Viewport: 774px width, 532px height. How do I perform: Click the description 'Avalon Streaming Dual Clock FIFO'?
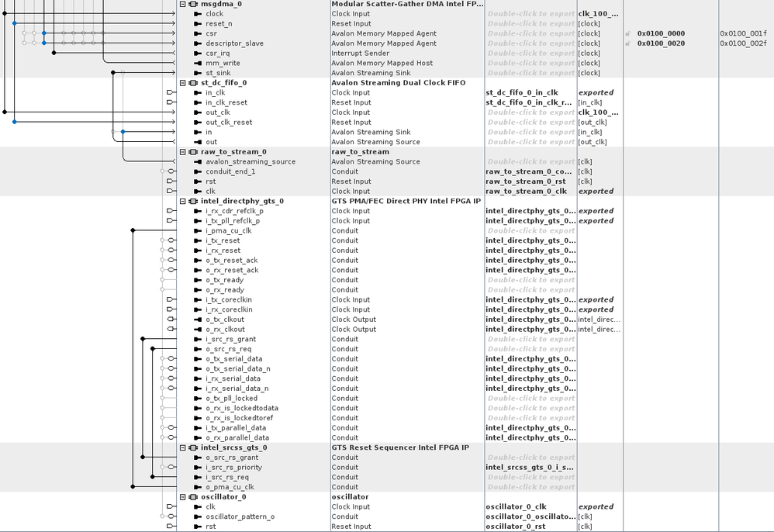[399, 83]
